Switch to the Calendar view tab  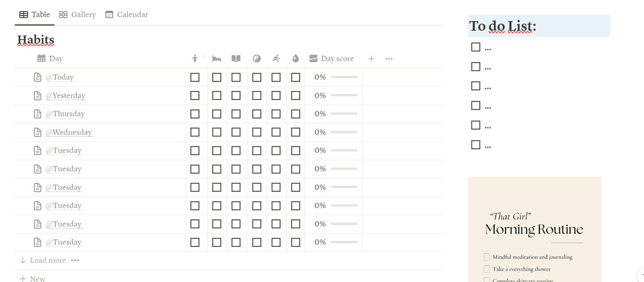tap(127, 15)
